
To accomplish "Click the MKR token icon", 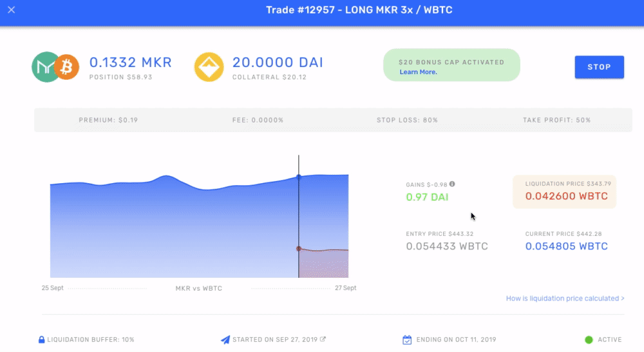I will coord(44,67).
